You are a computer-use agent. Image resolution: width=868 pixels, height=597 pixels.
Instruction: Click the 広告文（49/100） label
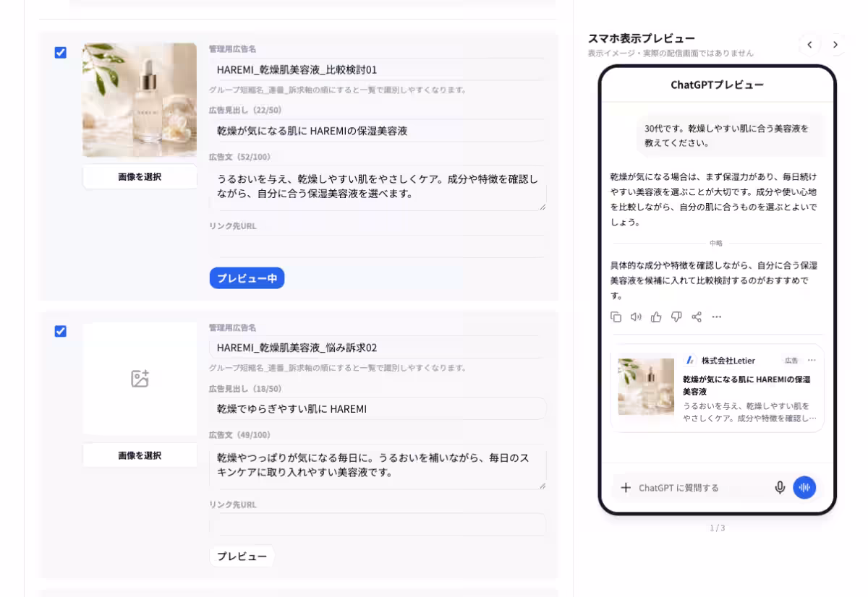[239, 434]
